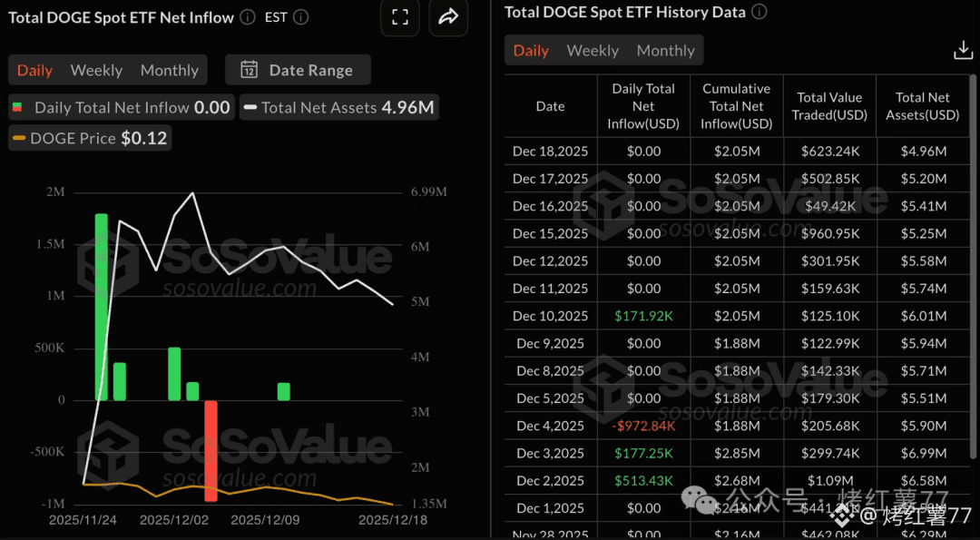Click the -$972.84K outflow value
The height and width of the screenshot is (540, 980).
click(643, 427)
